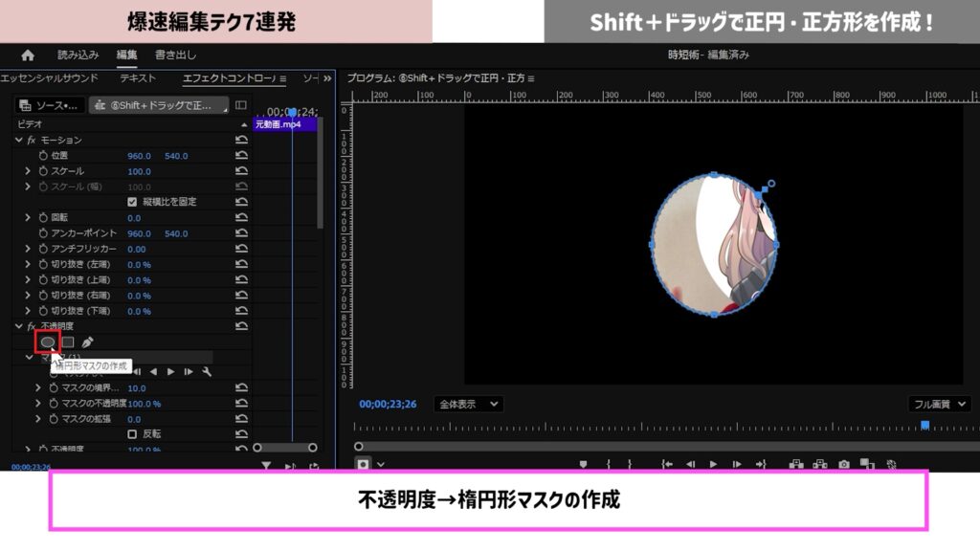Image resolution: width=980 pixels, height=551 pixels.
Task: Toggle animation stopwatch for アンチフリッカー
Action: point(43,249)
